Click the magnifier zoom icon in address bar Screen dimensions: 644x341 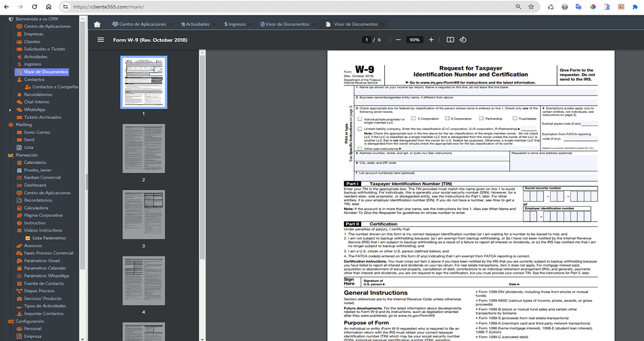[x=518, y=7]
